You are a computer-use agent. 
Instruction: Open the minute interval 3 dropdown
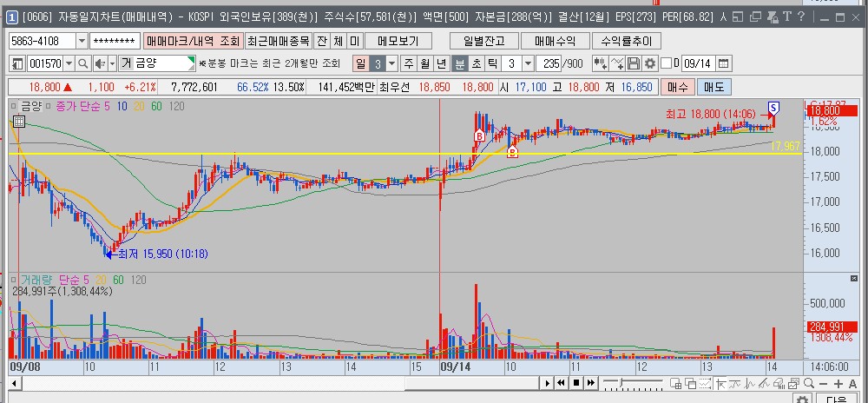click(528, 63)
